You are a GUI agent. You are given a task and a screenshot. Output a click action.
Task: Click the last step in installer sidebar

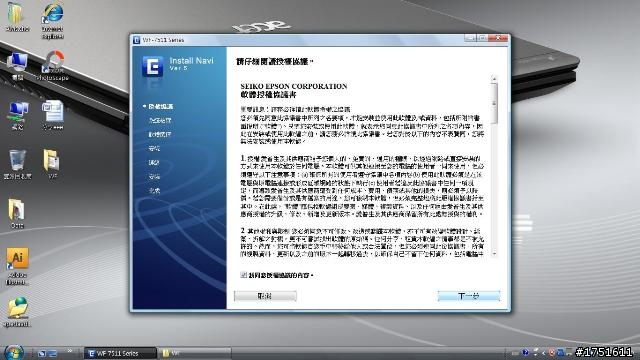pyautogui.click(x=154, y=191)
